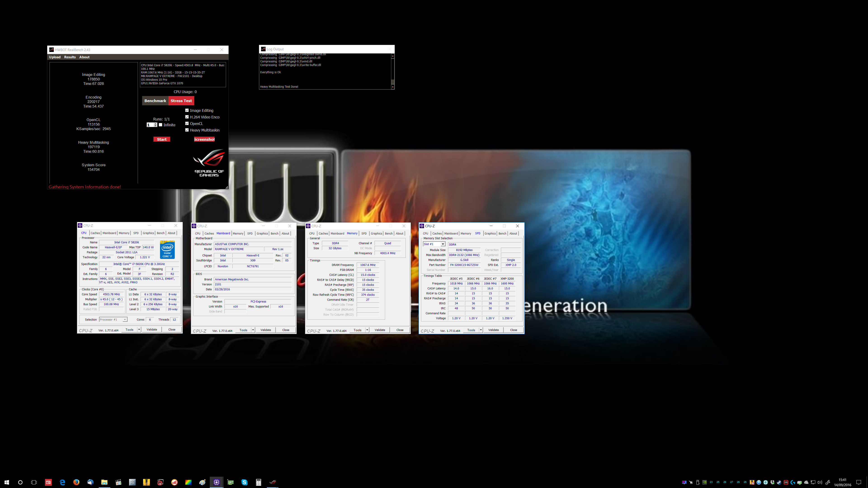Screen dimensions: 868x488
Task: Switch to the Stress Test tab
Action: pyautogui.click(x=181, y=101)
